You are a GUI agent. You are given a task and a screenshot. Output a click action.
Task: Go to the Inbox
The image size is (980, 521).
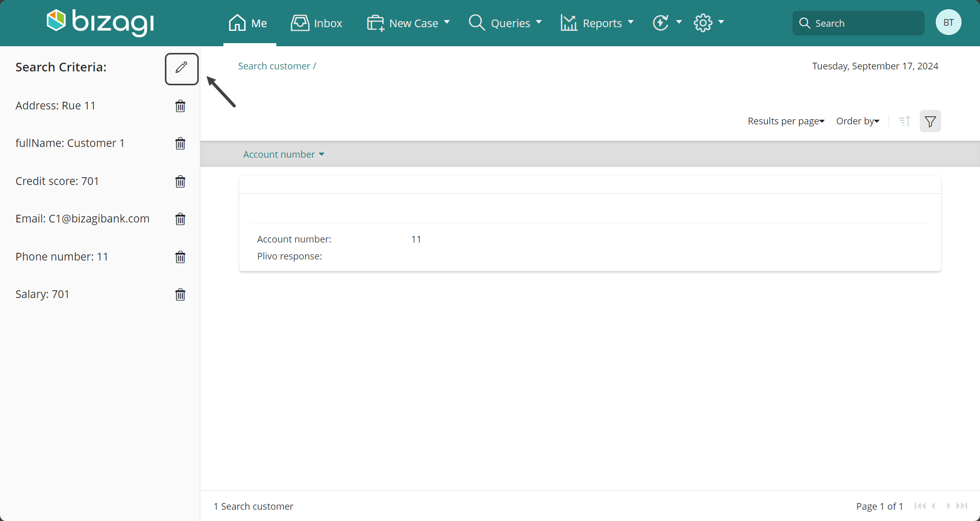coord(316,23)
